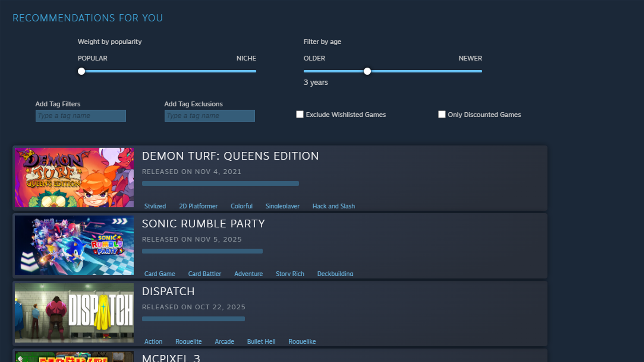Click the Filter by age label
The width and height of the screenshot is (644, 362).
point(322,42)
